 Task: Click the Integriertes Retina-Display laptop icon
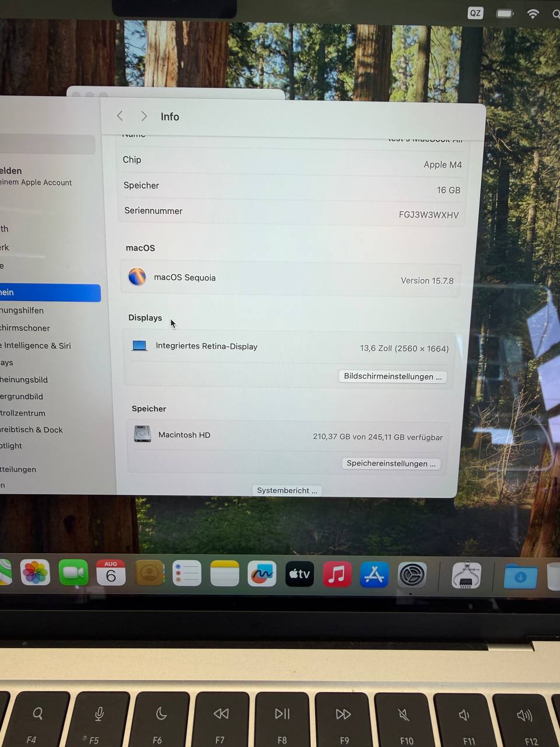click(139, 345)
